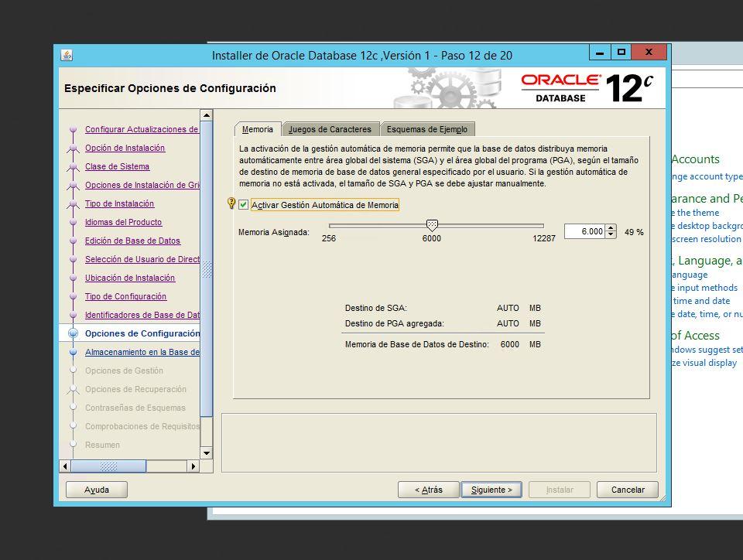
Task: Go to Ubicación de Instalación step
Action: click(x=130, y=278)
